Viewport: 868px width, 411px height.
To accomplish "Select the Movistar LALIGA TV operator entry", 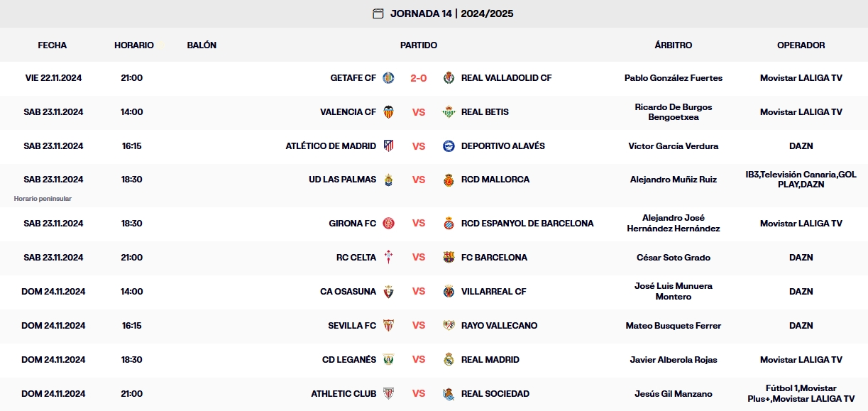I will 801,78.
